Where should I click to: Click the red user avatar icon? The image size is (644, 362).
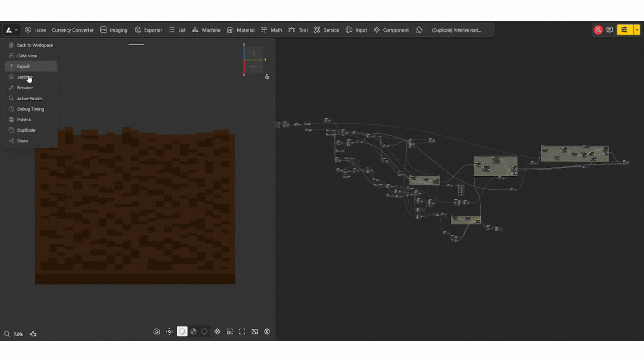tap(598, 30)
